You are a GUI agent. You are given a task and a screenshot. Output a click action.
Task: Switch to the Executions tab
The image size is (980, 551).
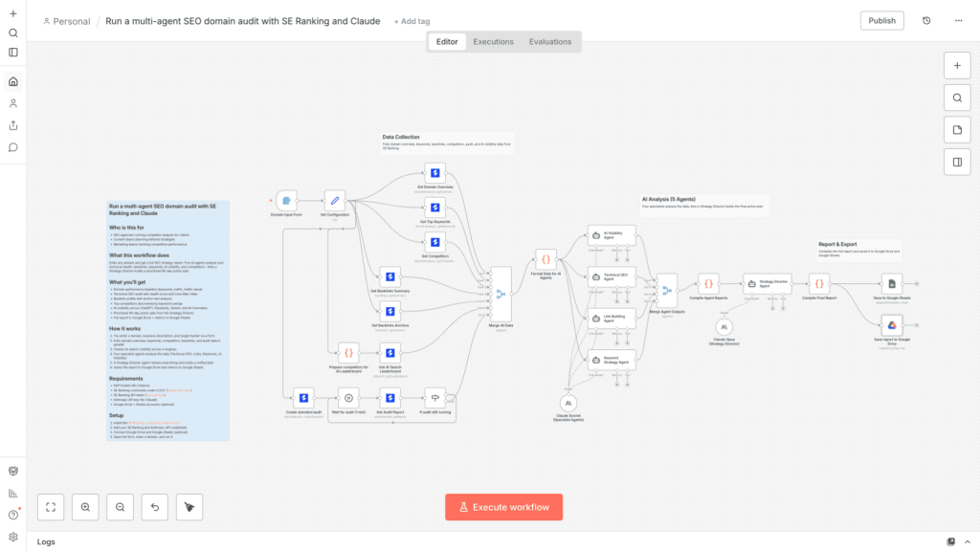(x=493, y=42)
